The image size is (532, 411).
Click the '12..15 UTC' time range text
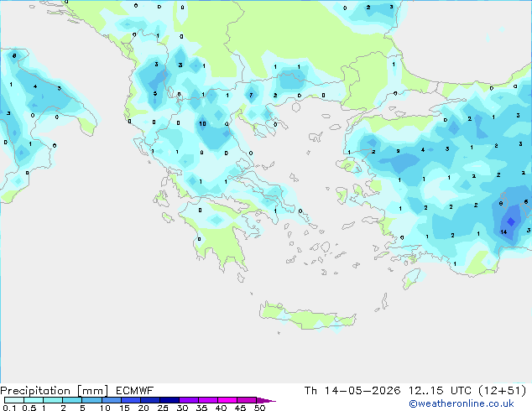[x=440, y=391]
